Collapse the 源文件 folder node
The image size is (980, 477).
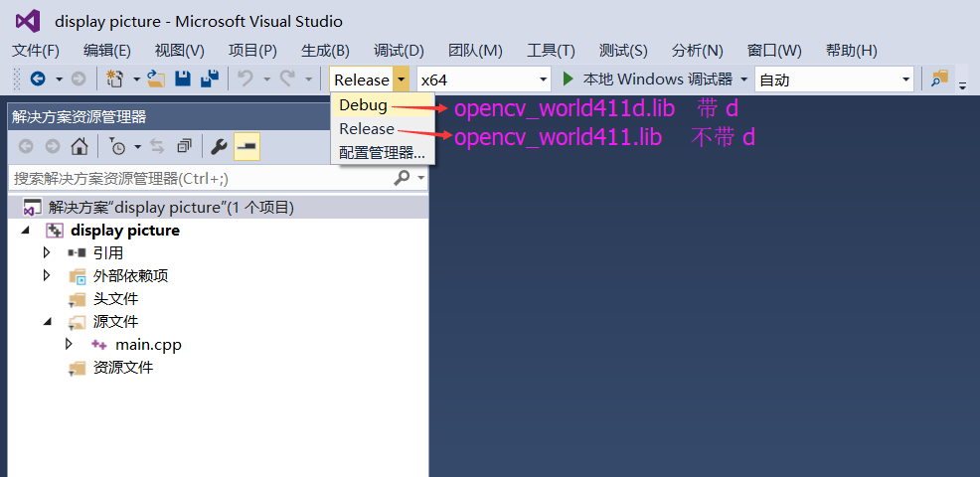coord(47,321)
